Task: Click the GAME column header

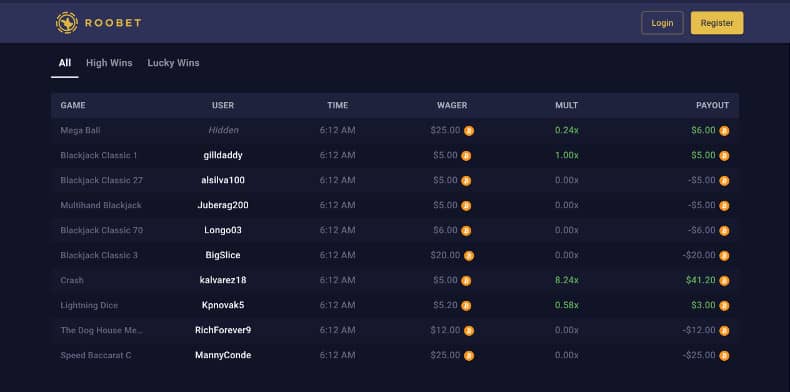Action: (x=73, y=105)
